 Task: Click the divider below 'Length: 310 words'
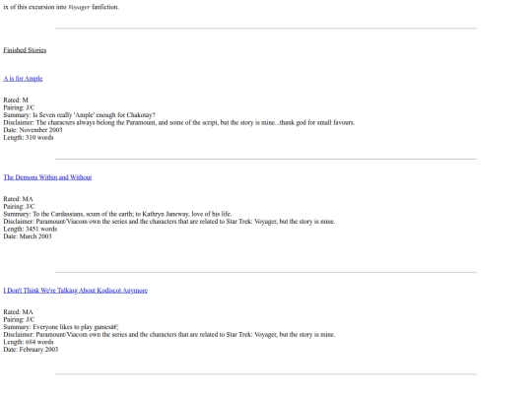(266, 159)
